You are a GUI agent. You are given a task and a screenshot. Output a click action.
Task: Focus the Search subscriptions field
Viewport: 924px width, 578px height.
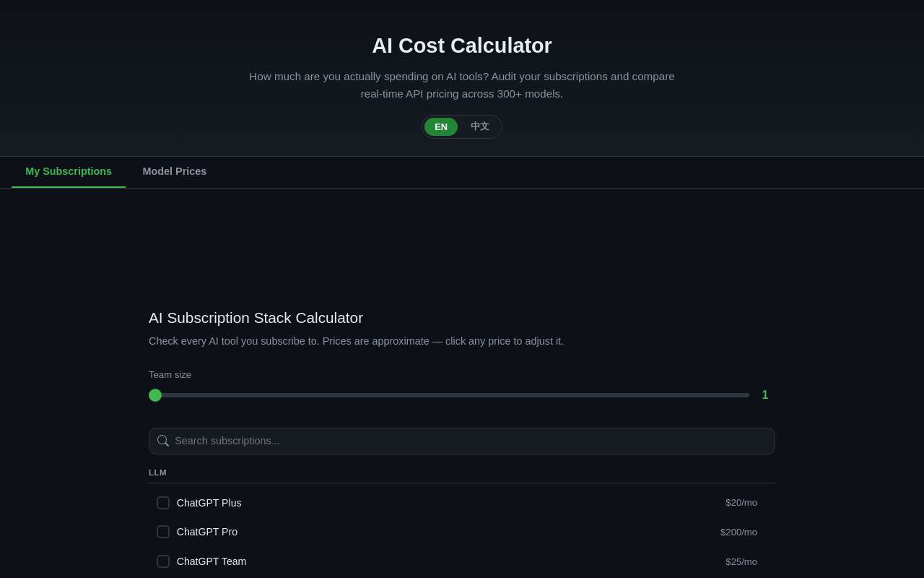click(x=462, y=441)
